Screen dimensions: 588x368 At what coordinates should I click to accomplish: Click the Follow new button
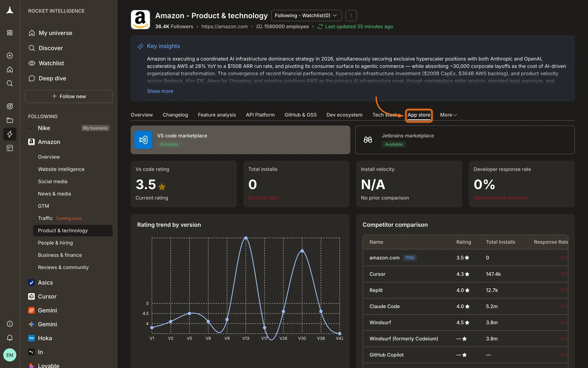(69, 96)
